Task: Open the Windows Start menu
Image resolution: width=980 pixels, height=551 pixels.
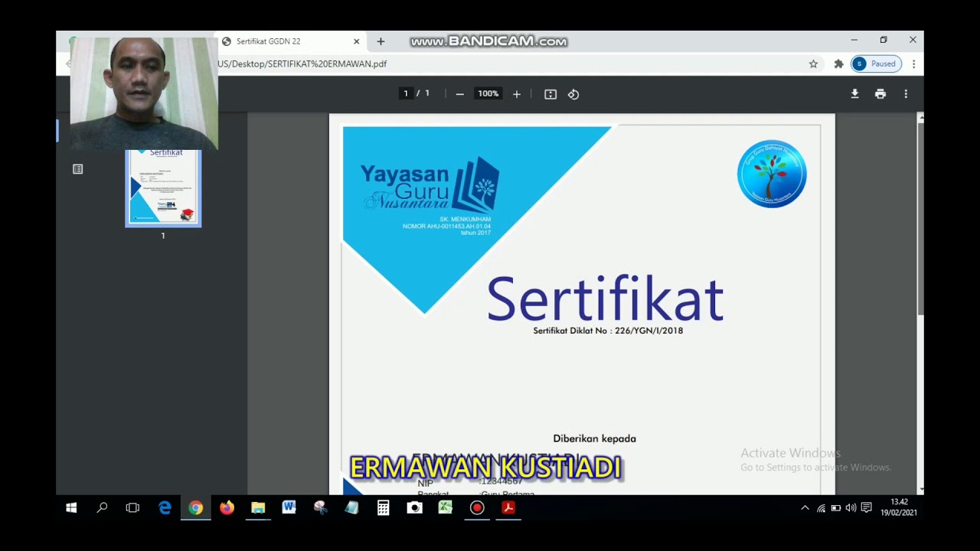Action: point(71,507)
